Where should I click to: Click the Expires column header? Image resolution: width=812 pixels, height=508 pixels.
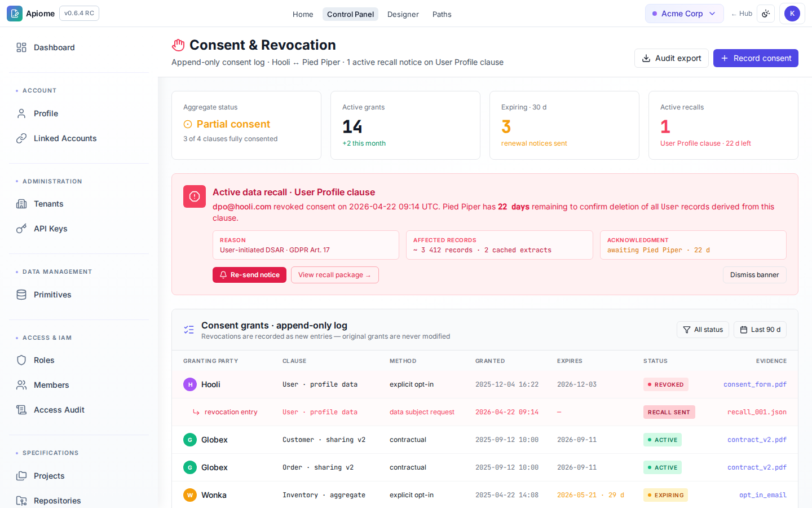(570, 361)
